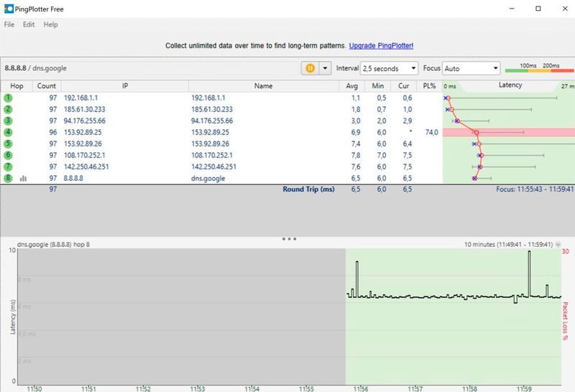
Task: Adjust the 100ms 200ms latency color scale
Action: tap(539, 67)
